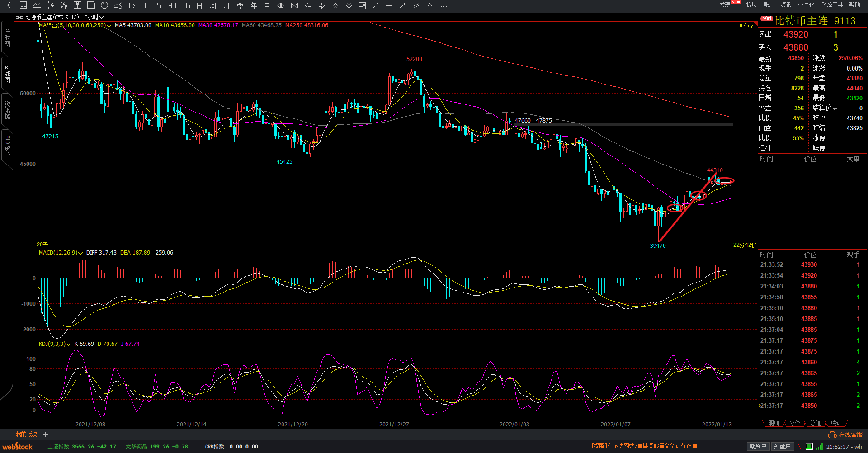
Task: Click the split layout panel icon
Action: (x=362, y=6)
